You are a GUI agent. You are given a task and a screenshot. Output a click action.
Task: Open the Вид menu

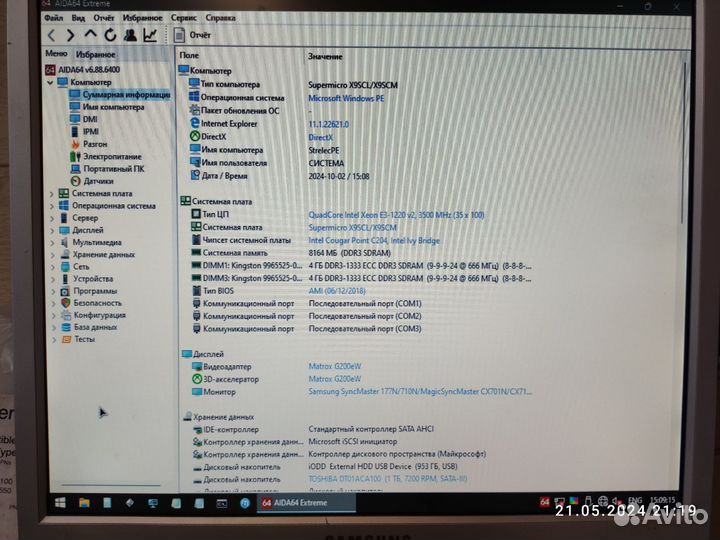click(78, 18)
